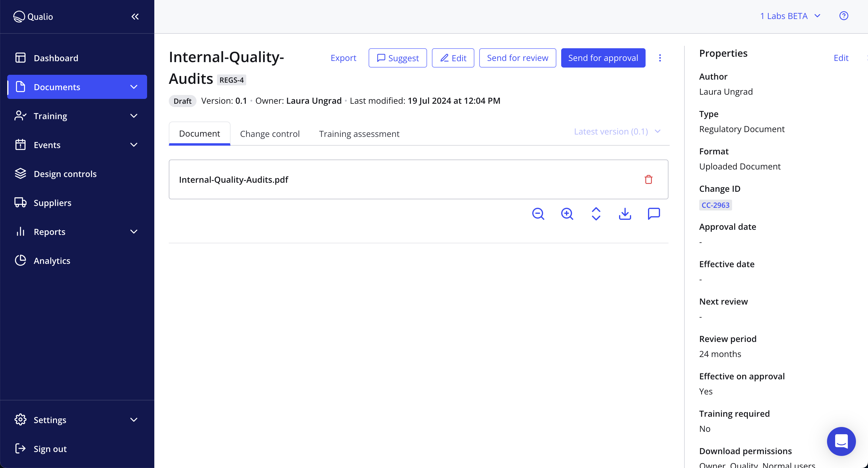The width and height of the screenshot is (868, 468).
Task: Switch to the Change control tab
Action: click(269, 134)
